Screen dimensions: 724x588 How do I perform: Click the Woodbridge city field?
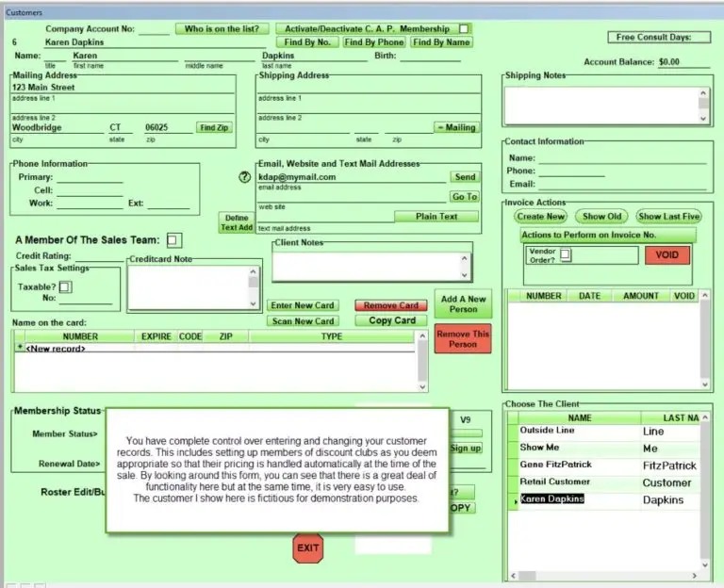(x=58, y=128)
